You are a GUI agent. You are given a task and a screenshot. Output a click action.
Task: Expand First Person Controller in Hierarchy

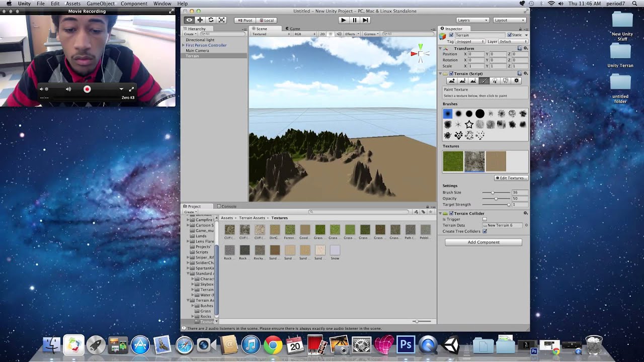tap(184, 45)
